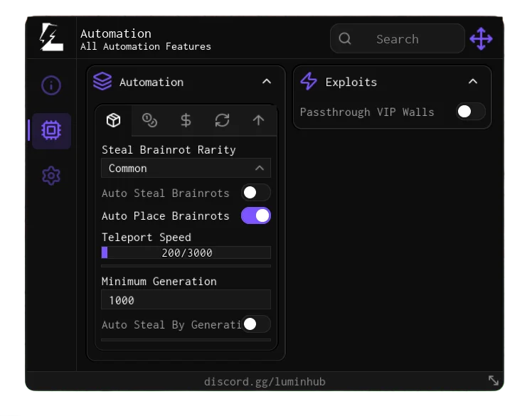Collapse the Automation section chevron

[x=267, y=82]
